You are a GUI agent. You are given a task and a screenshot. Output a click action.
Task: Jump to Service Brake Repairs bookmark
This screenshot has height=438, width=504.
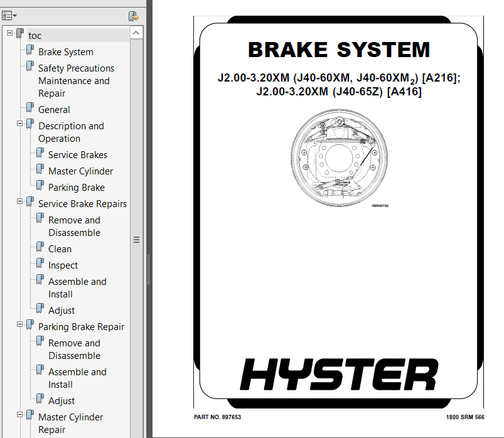[x=83, y=204]
